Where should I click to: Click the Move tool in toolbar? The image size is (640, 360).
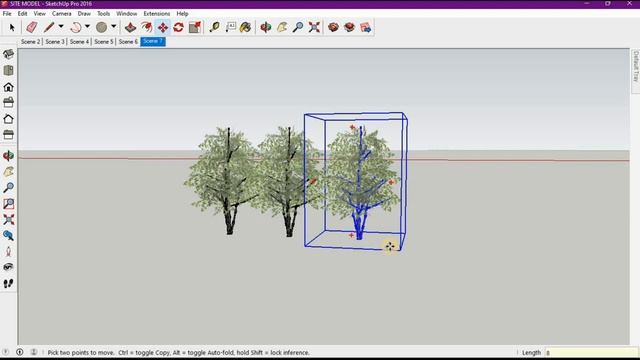pos(162,27)
